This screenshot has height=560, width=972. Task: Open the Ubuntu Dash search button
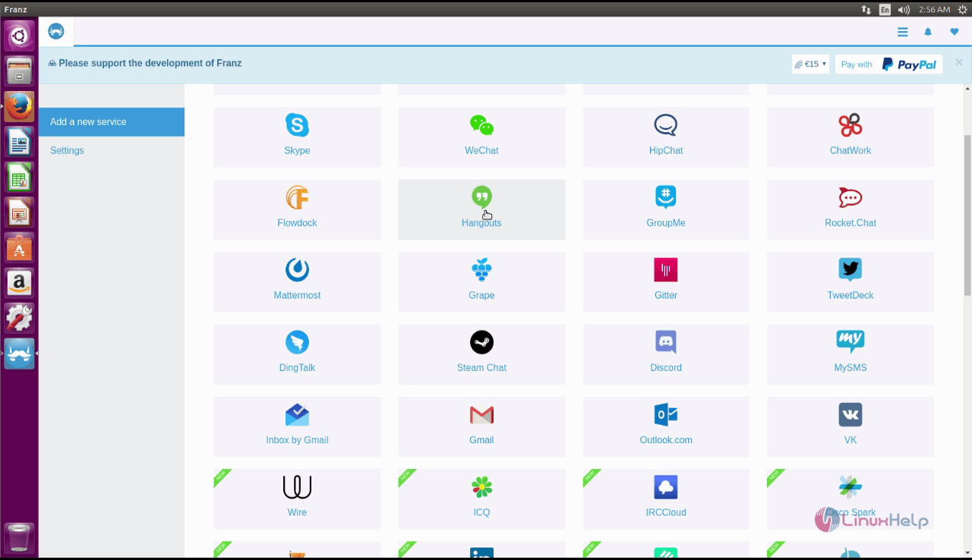(19, 36)
